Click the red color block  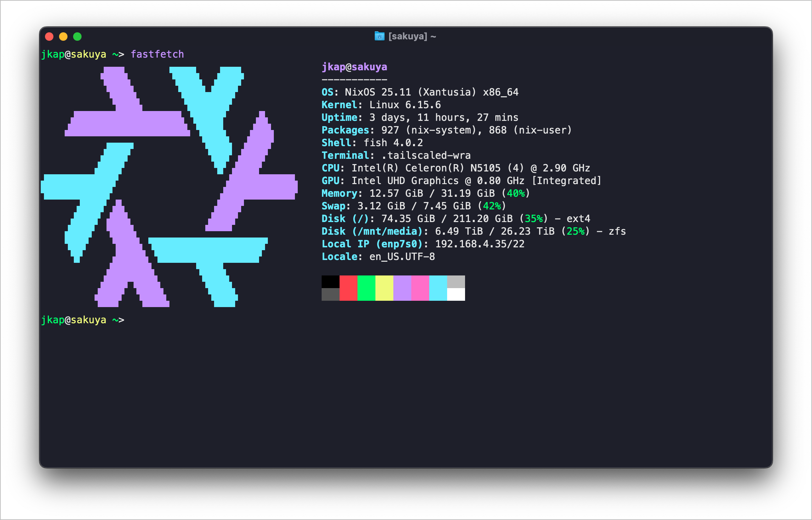(x=348, y=288)
